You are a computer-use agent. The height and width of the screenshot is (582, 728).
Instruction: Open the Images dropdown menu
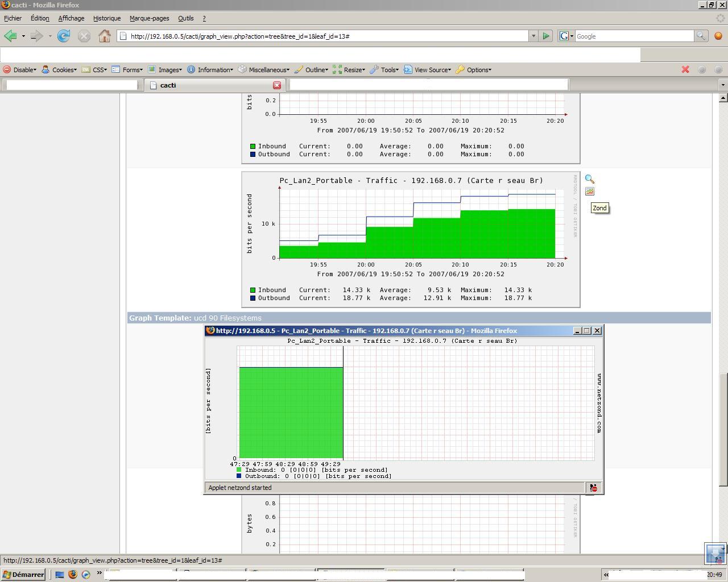165,70
